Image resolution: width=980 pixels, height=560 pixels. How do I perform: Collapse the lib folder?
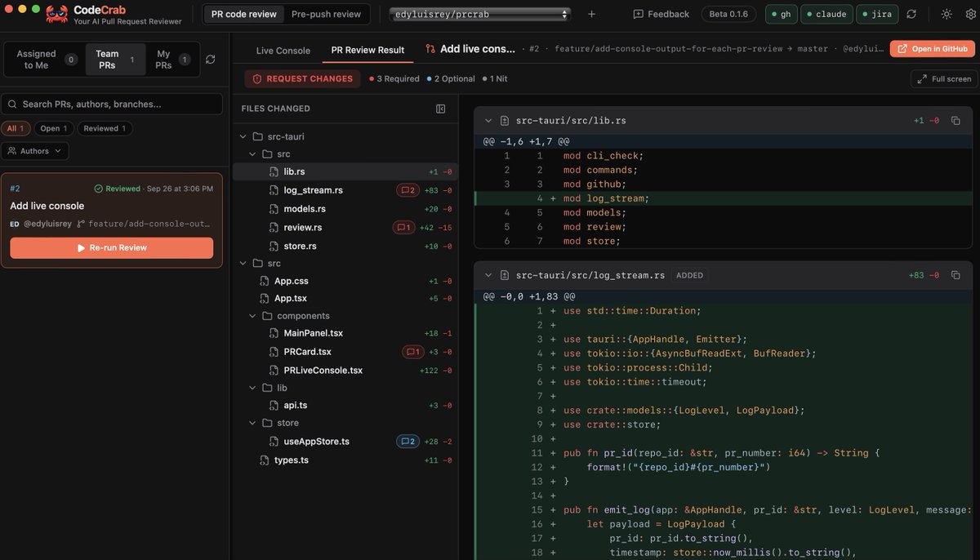tap(252, 388)
